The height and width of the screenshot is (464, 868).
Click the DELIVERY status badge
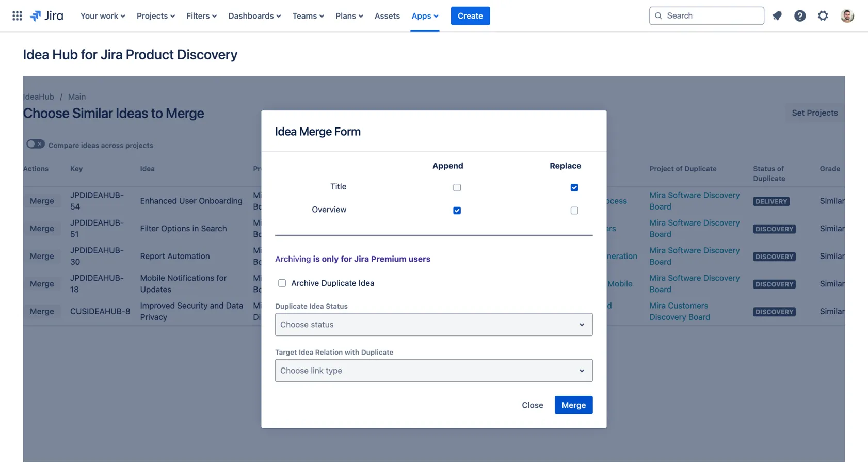tap(771, 201)
